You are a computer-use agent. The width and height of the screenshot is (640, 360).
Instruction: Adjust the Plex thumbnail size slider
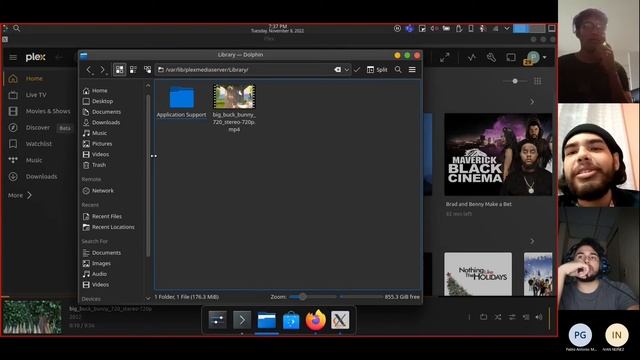[x=515, y=81]
